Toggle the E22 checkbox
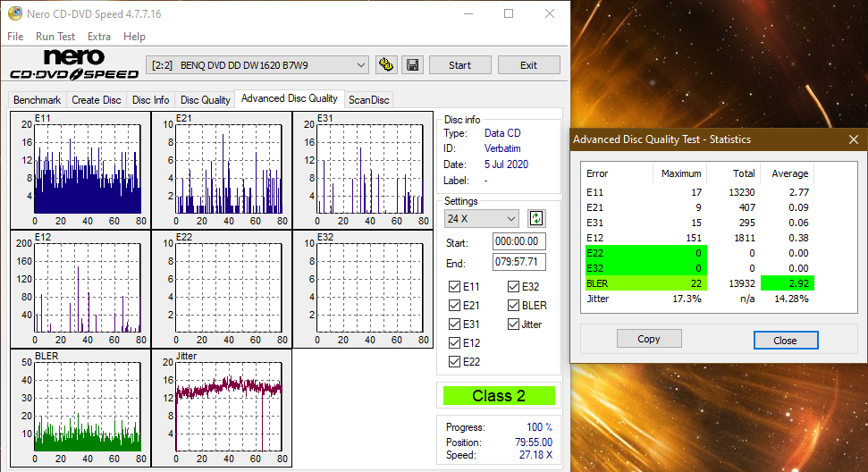Image resolution: width=868 pixels, height=472 pixels. point(454,362)
